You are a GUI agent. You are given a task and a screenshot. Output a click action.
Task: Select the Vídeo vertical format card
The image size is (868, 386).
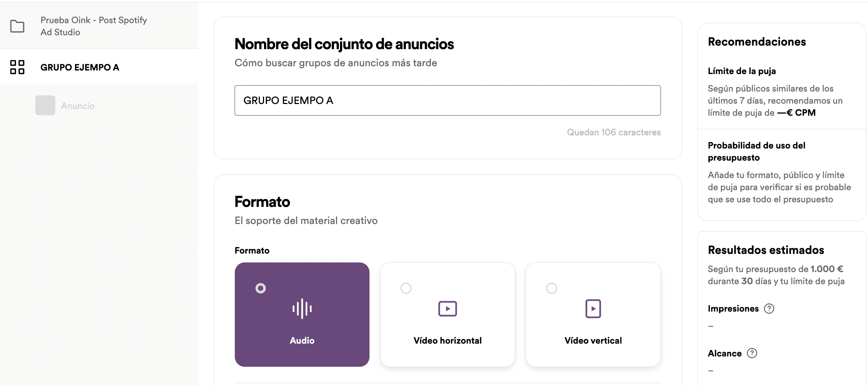(x=593, y=315)
